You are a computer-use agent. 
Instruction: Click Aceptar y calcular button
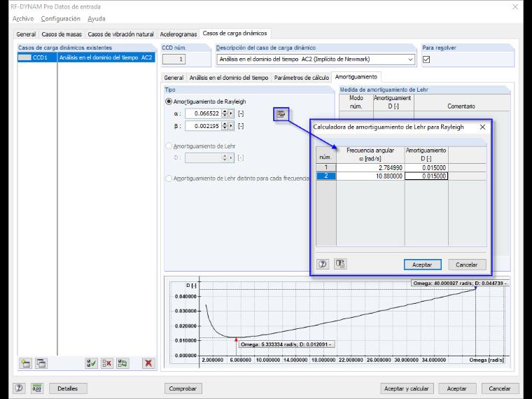coord(407,388)
